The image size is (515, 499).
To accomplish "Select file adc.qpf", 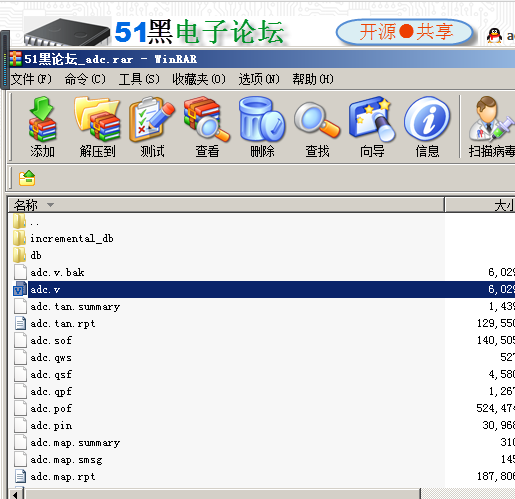I will (51, 391).
